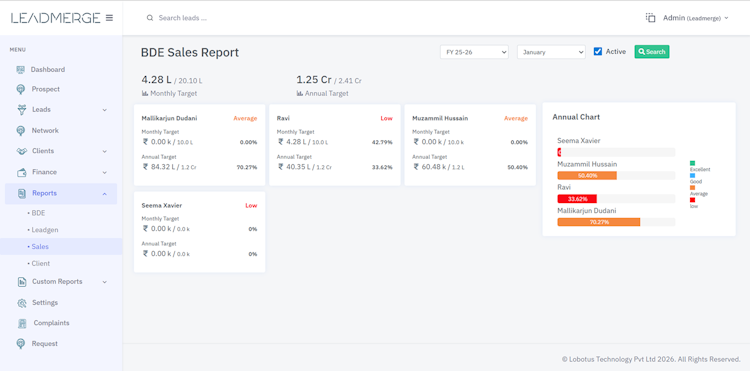Image resolution: width=750 pixels, height=371 pixels.
Task: Click the Low status on Ravi card
Action: pyautogui.click(x=386, y=118)
